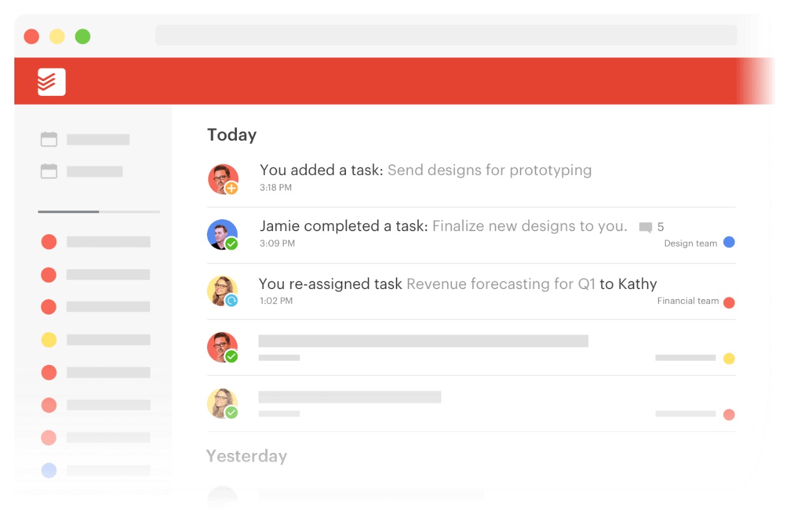Viewport: 798px width, 532px height.
Task: Select the first red project in the sidebar list
Action: pyautogui.click(x=49, y=242)
